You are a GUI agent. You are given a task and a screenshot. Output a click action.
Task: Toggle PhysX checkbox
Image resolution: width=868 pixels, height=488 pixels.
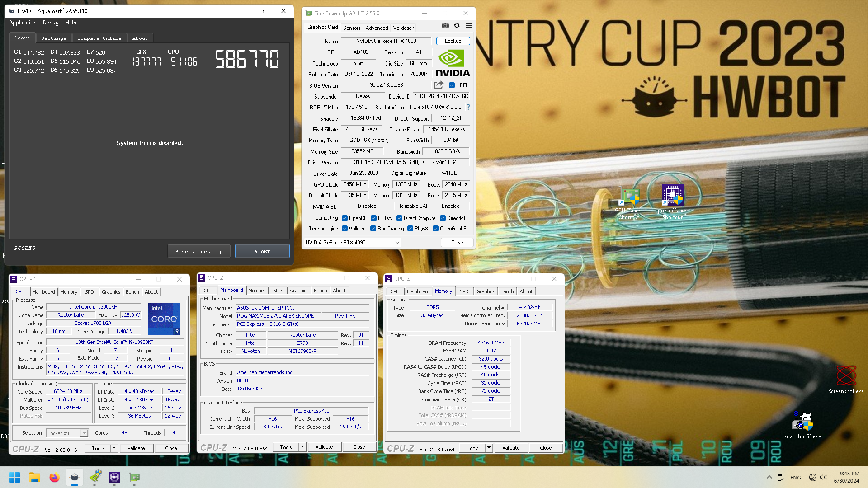410,229
